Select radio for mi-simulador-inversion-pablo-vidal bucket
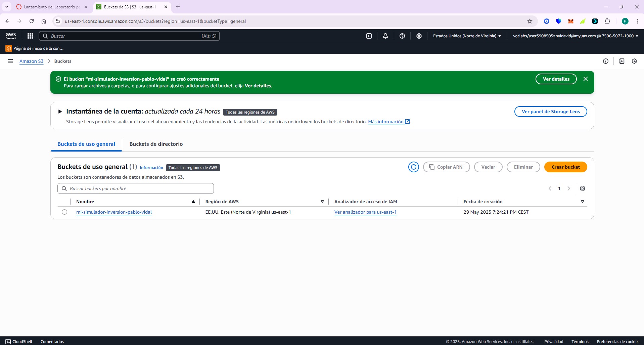Image resolution: width=644 pixels, height=345 pixels. click(64, 212)
